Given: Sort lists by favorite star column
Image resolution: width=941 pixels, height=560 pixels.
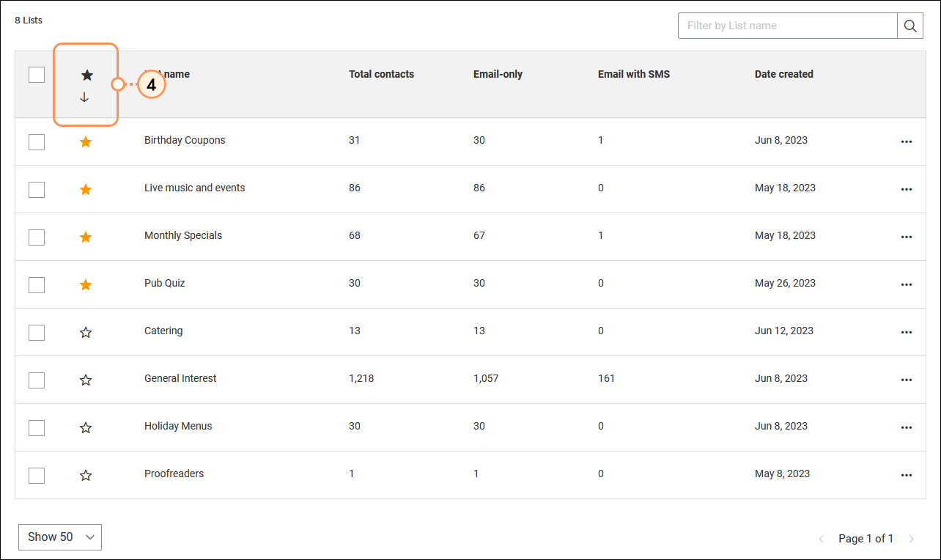Looking at the screenshot, I should [86, 75].
